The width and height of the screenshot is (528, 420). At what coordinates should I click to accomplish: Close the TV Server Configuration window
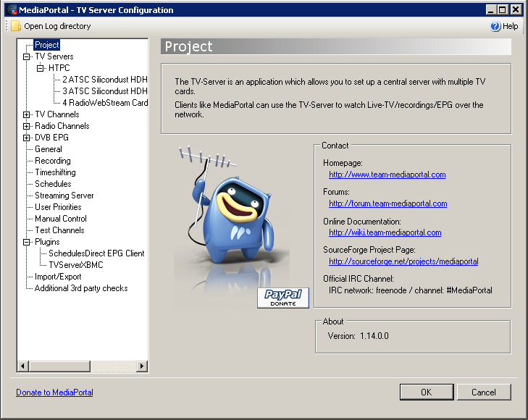[516, 9]
